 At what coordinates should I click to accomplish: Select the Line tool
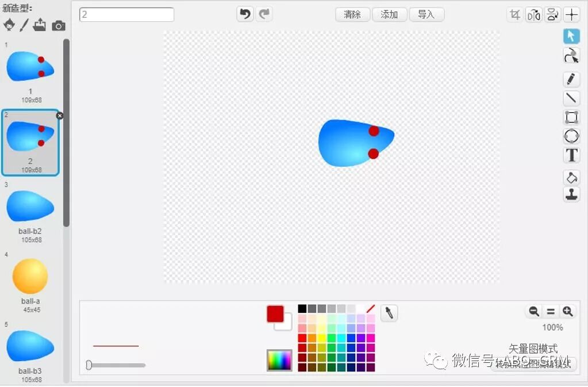coord(571,98)
